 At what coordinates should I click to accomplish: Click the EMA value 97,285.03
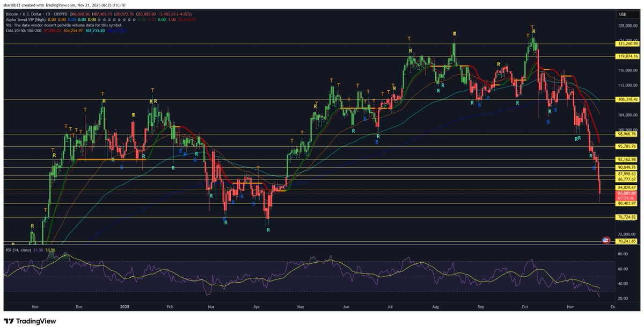53,31
